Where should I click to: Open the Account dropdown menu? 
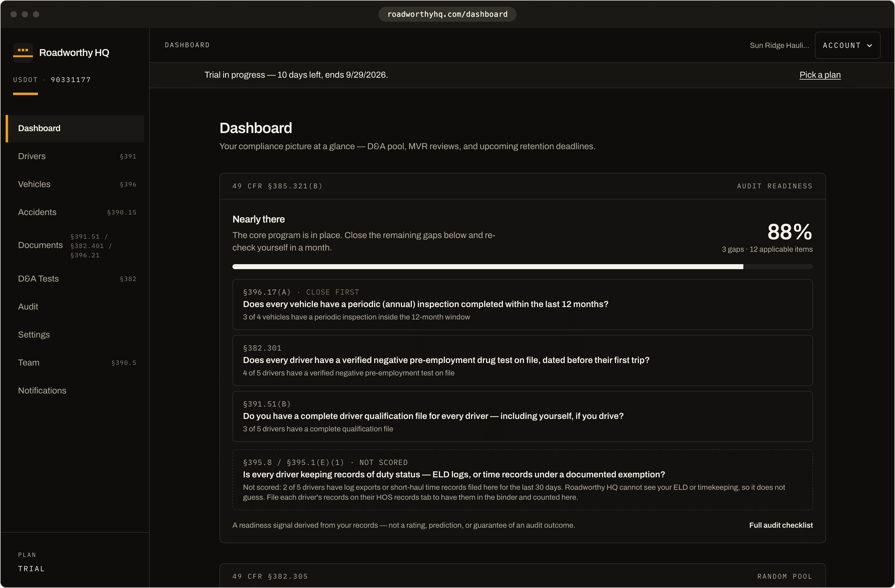[x=847, y=45]
